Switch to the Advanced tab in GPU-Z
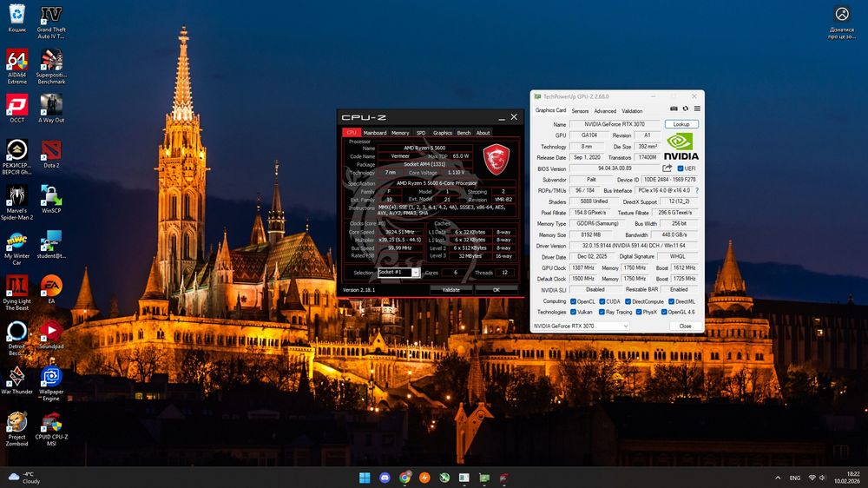This screenshot has width=868, height=488. tap(605, 111)
